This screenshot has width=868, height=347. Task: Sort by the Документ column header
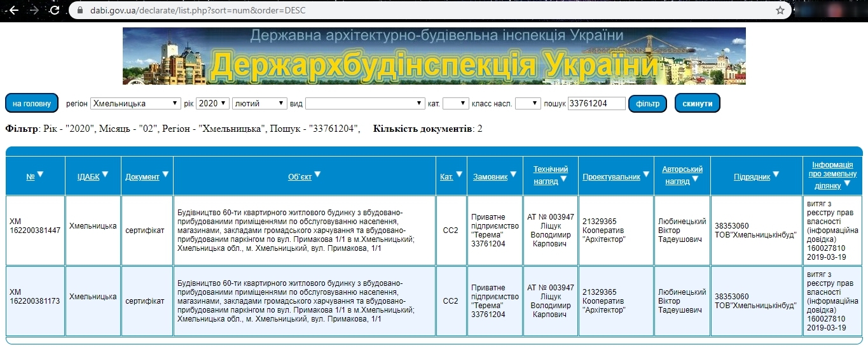click(142, 177)
